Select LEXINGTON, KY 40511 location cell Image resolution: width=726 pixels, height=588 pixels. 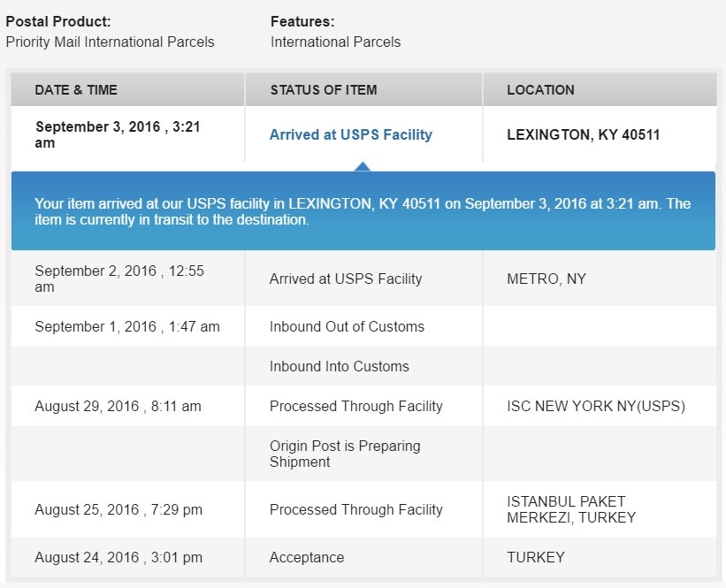pos(583,134)
